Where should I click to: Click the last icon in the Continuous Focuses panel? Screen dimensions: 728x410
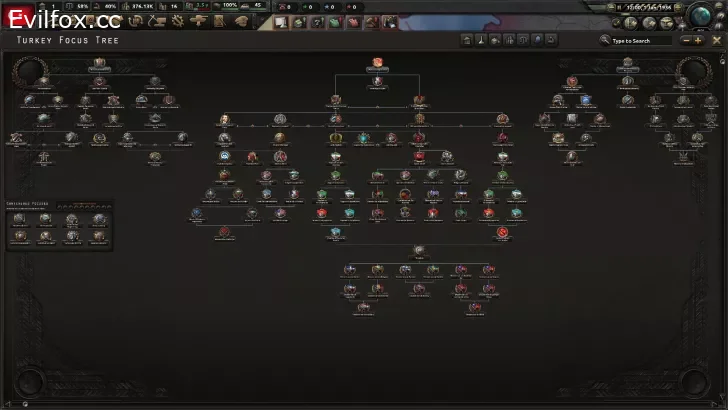pyautogui.click(x=100, y=236)
